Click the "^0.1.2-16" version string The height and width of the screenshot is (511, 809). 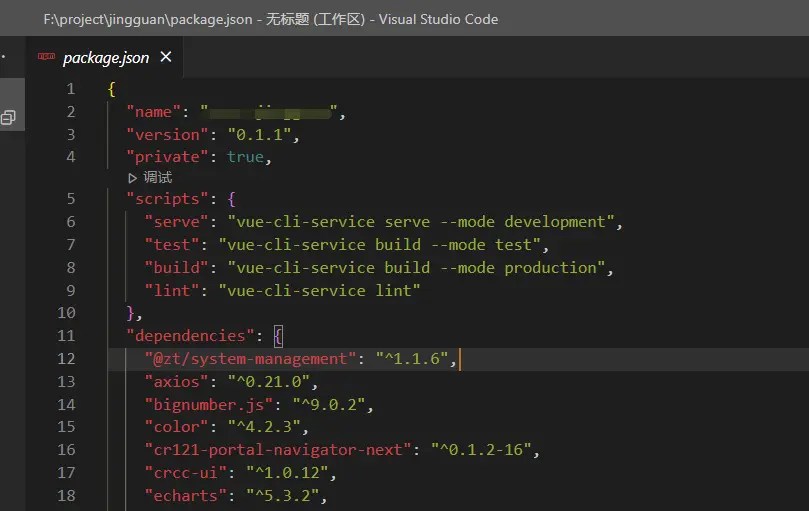[x=481, y=450]
